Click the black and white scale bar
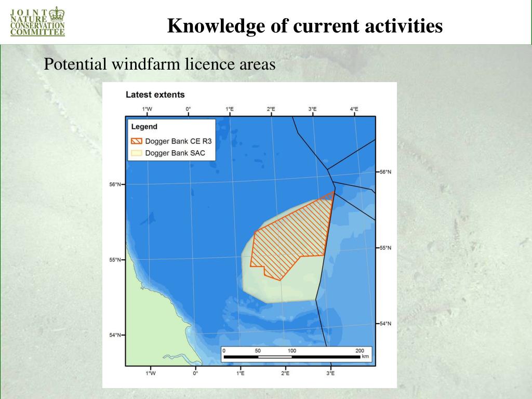This screenshot has width=532, height=399. (292, 357)
